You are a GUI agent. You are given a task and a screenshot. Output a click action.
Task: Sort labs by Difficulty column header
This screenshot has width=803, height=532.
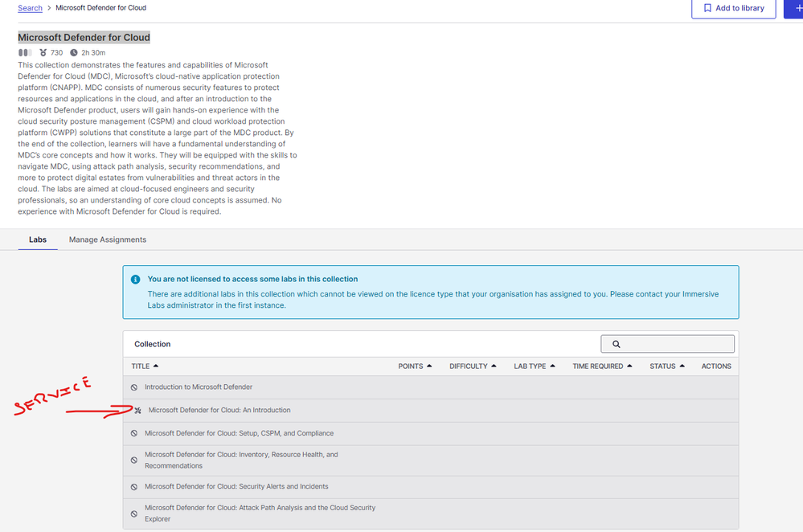473,366
